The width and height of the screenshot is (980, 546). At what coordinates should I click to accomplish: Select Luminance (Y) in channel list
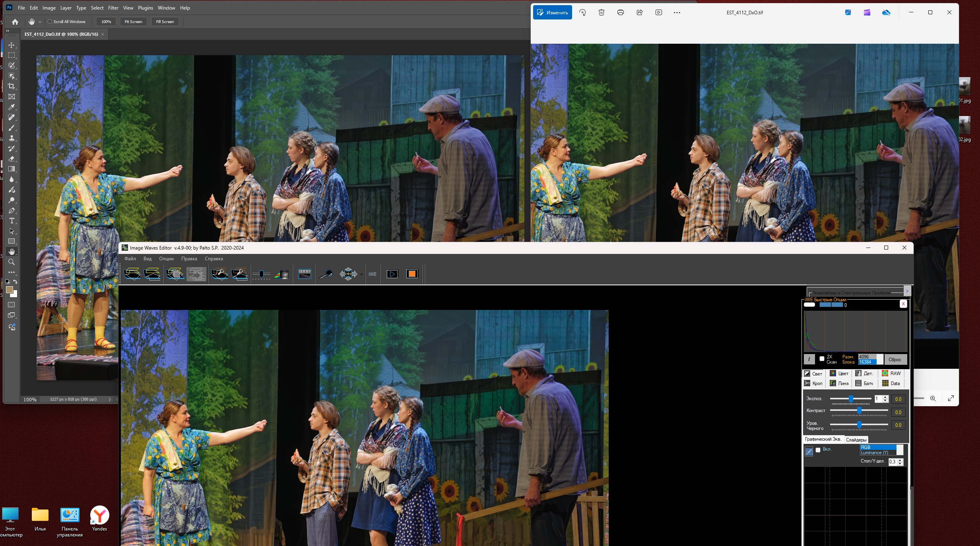tap(874, 453)
